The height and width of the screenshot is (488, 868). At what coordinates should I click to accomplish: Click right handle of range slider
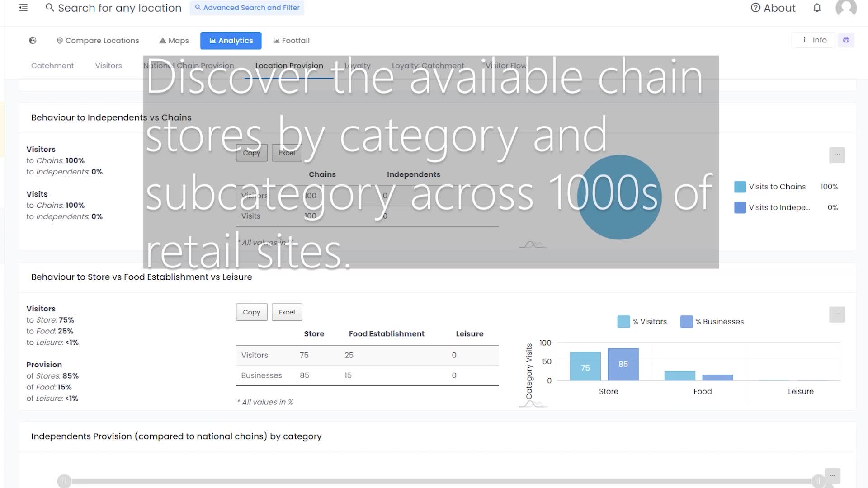[x=818, y=481]
